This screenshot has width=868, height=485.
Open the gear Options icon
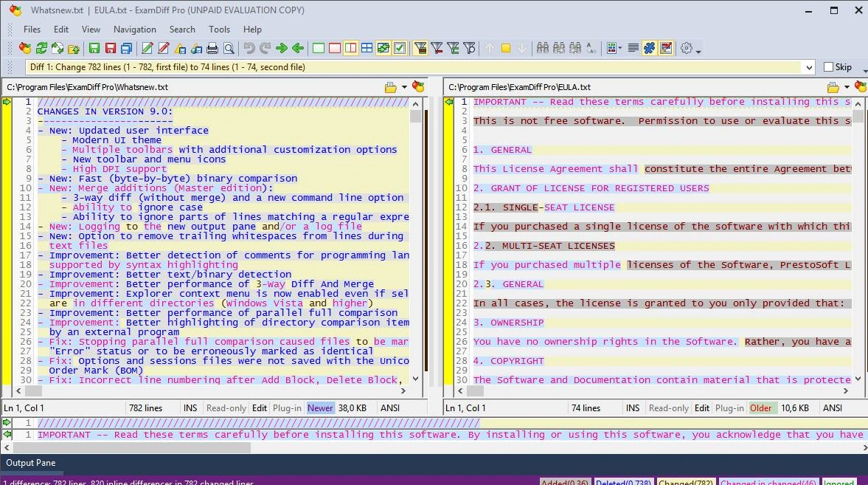[687, 48]
